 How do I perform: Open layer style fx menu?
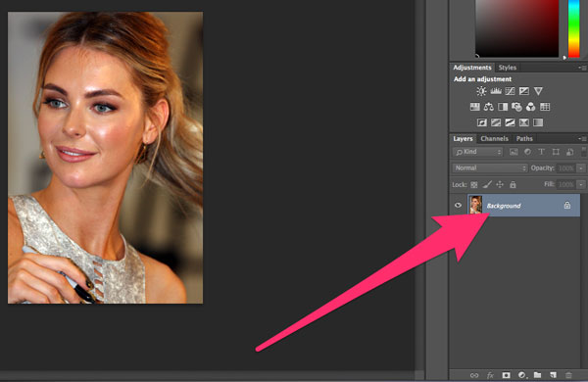pos(490,375)
